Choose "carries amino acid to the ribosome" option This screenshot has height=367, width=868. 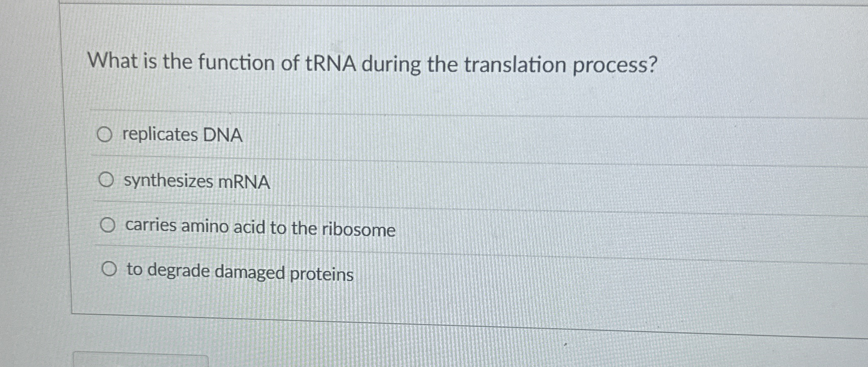pos(109,225)
